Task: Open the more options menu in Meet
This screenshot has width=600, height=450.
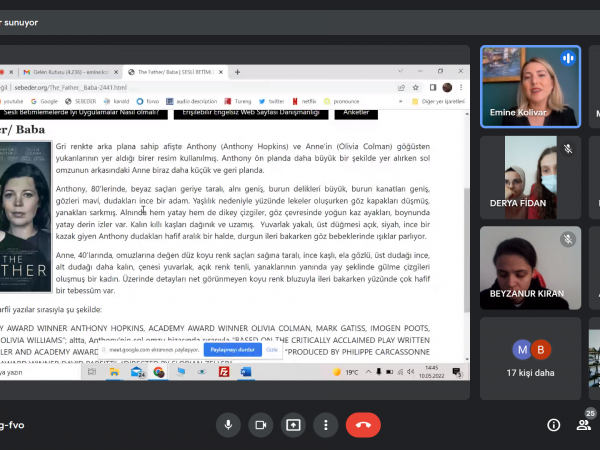Action: coord(326,425)
